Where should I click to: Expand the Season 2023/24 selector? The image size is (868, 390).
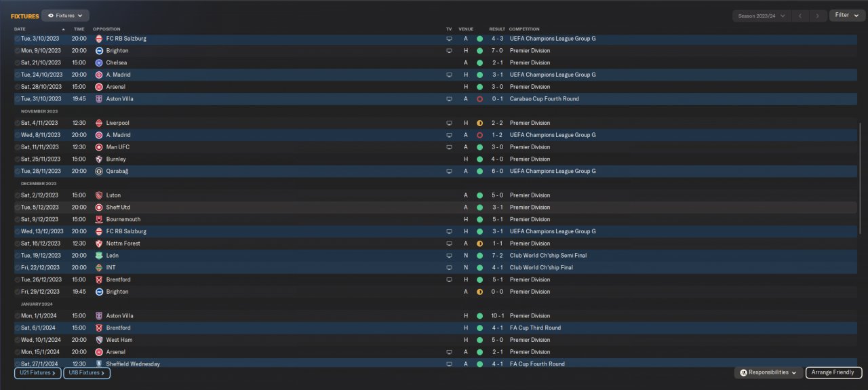[x=762, y=15]
